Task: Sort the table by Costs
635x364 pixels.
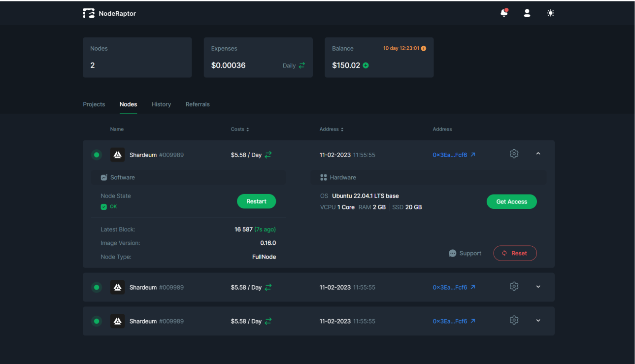Action: click(240, 129)
